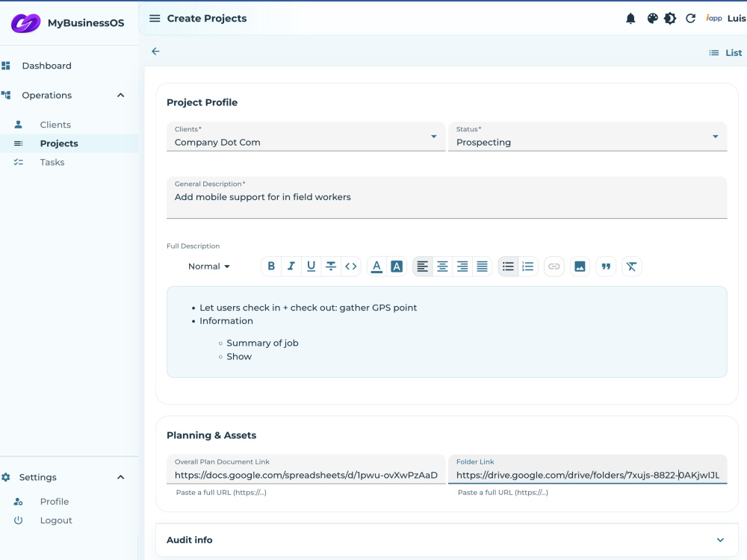Toggle blockquote formatting
Image resolution: width=747 pixels, height=560 pixels.
[606, 267]
